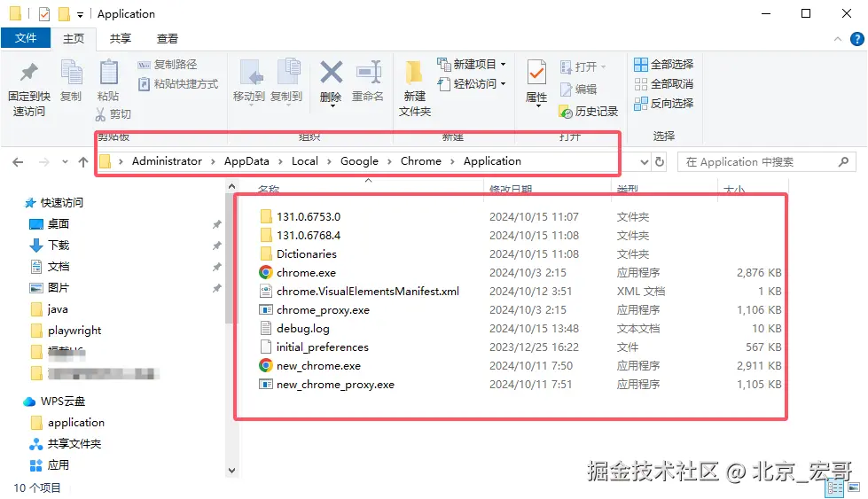Click the Properties checkmark icon
Viewport: 868px width, 499px height.
pos(536,73)
